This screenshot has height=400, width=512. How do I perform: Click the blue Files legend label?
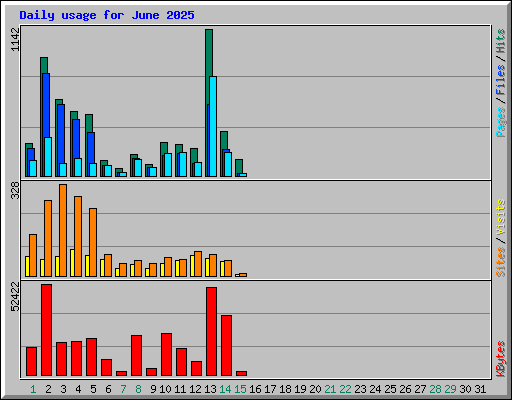pyautogui.click(x=500, y=80)
